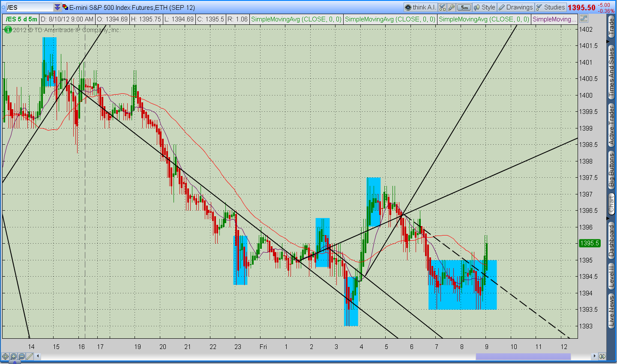Click the /ES 5 d 5m label
Viewport: 617px width, 364px height.
click(21, 19)
